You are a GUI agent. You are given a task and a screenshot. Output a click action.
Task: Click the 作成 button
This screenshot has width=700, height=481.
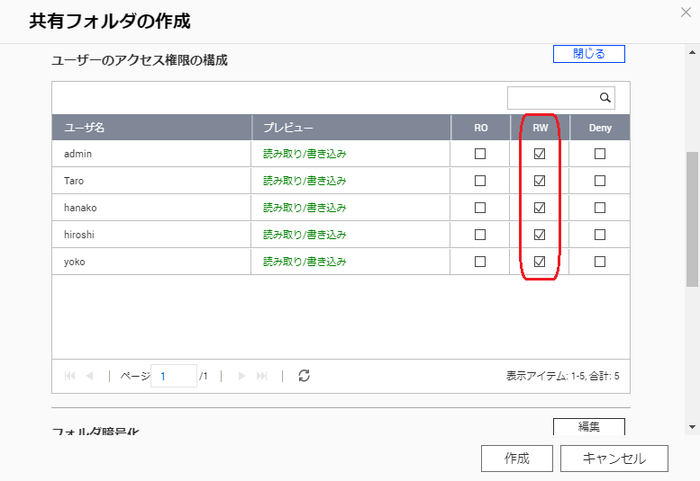(517, 458)
